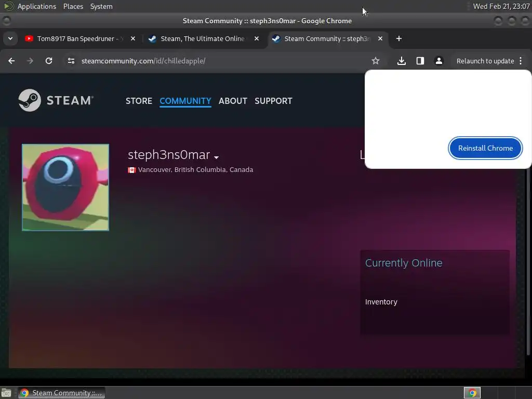Open the SUPPORT menu
Viewport: 532px width, 399px height.
[273, 101]
